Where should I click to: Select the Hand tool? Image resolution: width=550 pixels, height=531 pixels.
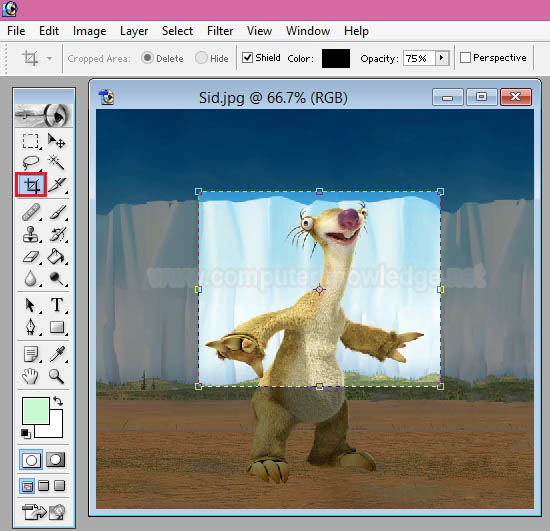pyautogui.click(x=31, y=376)
